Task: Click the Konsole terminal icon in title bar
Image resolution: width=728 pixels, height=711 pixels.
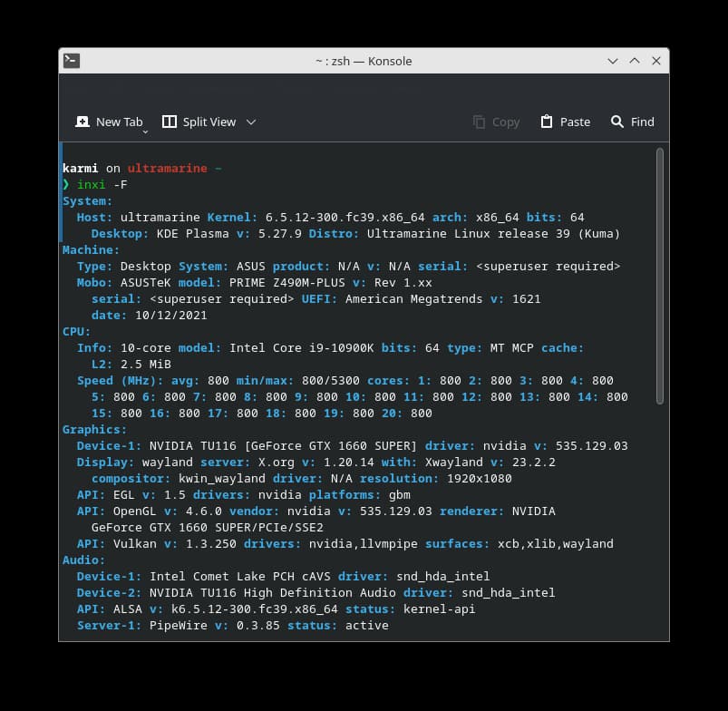Action: 72,61
